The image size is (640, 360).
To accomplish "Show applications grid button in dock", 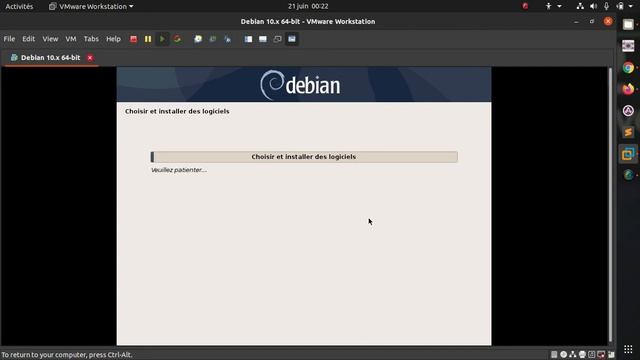I will pos(628,349).
